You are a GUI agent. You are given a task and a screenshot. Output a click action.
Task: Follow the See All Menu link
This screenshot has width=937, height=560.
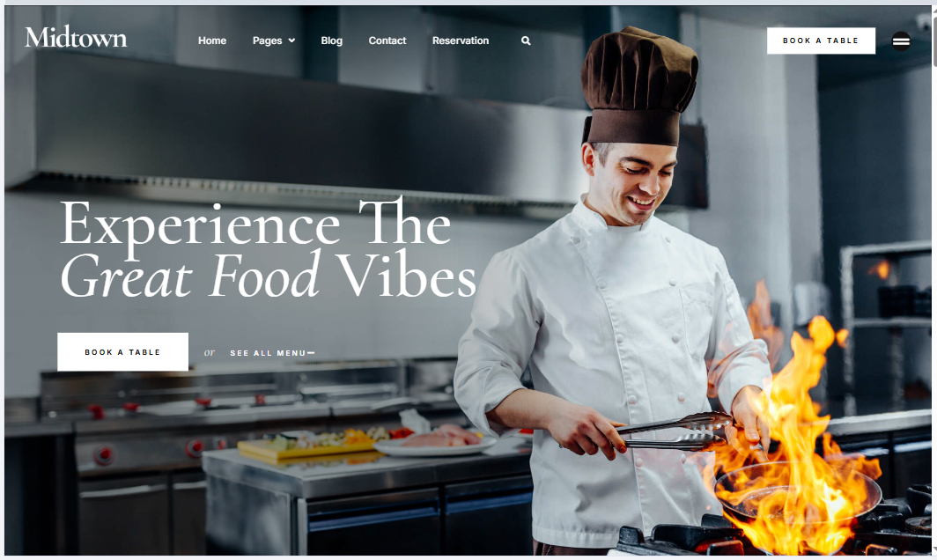point(269,353)
